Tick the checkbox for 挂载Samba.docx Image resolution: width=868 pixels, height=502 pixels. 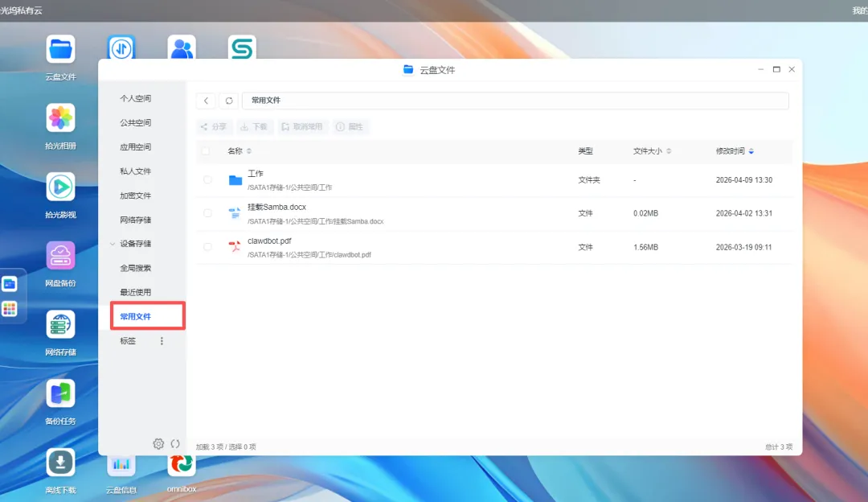coord(207,213)
